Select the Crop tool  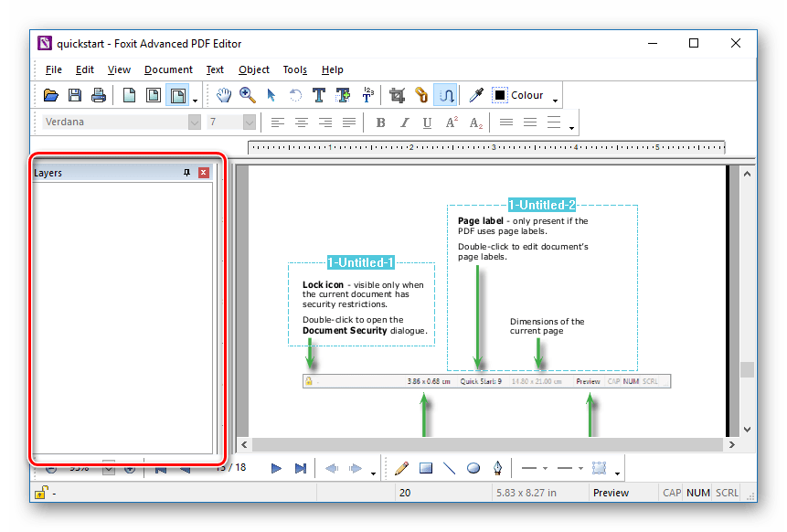(397, 95)
